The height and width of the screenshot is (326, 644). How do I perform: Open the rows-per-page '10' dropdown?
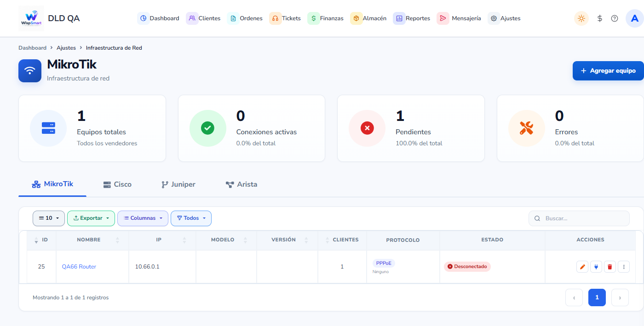click(x=49, y=218)
